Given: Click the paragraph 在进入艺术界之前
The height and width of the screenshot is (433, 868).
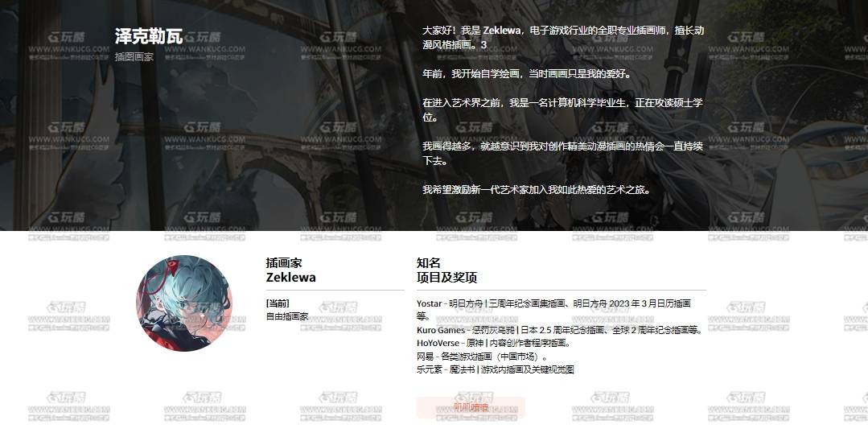Looking at the screenshot, I should coord(562,109).
